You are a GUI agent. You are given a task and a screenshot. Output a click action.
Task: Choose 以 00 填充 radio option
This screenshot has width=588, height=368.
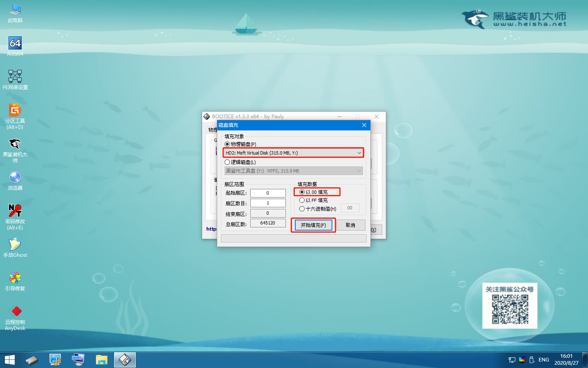302,192
